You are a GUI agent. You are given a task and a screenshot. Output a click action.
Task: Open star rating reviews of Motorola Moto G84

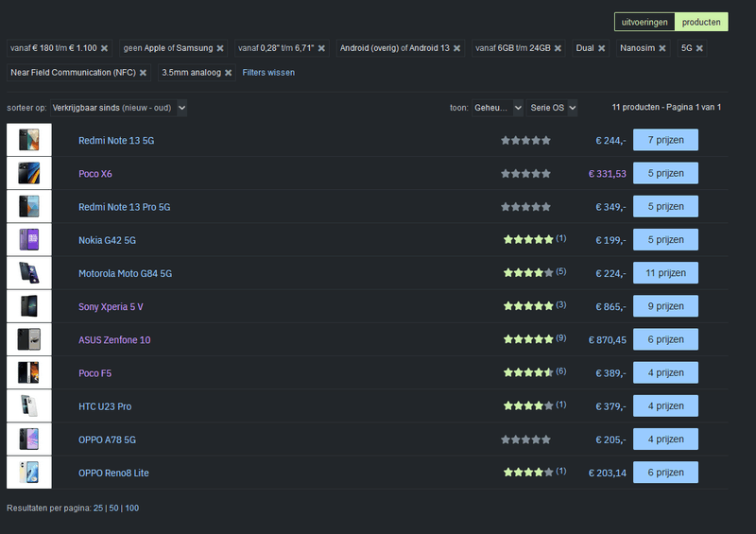[x=535, y=272]
